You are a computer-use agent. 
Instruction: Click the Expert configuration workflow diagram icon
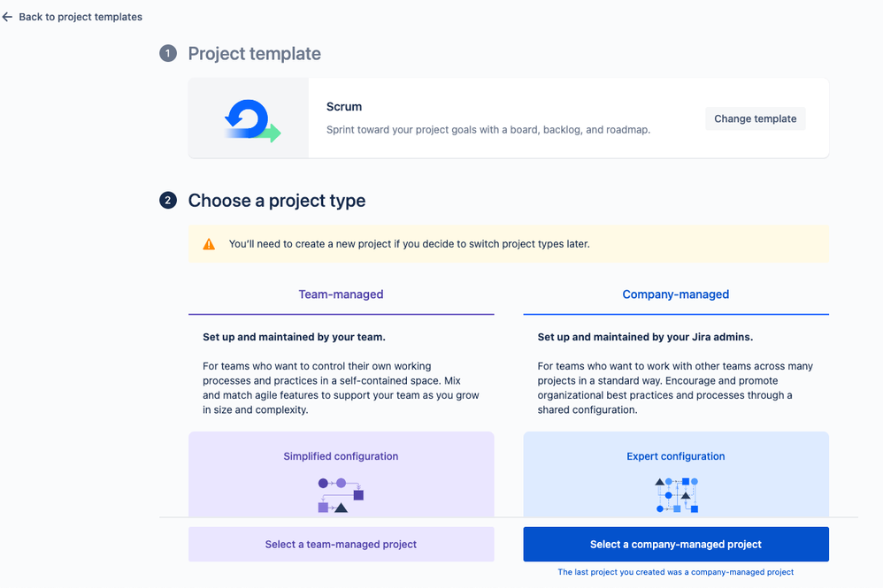tap(676, 495)
